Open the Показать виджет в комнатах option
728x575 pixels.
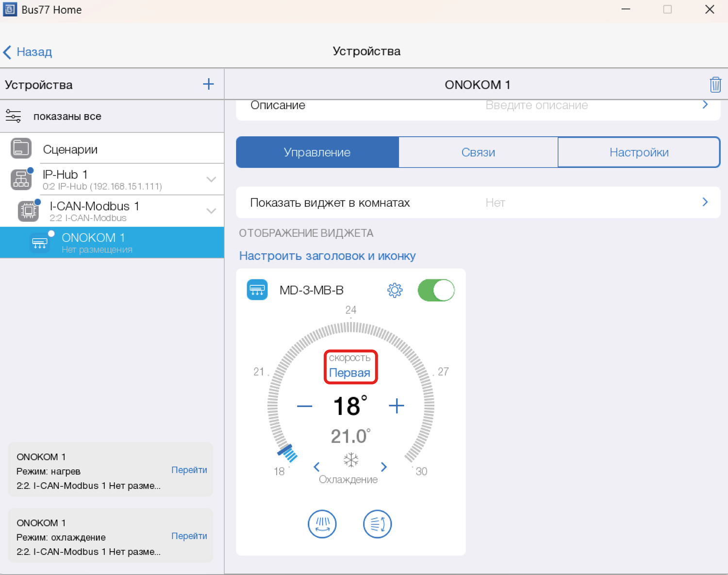click(x=478, y=203)
